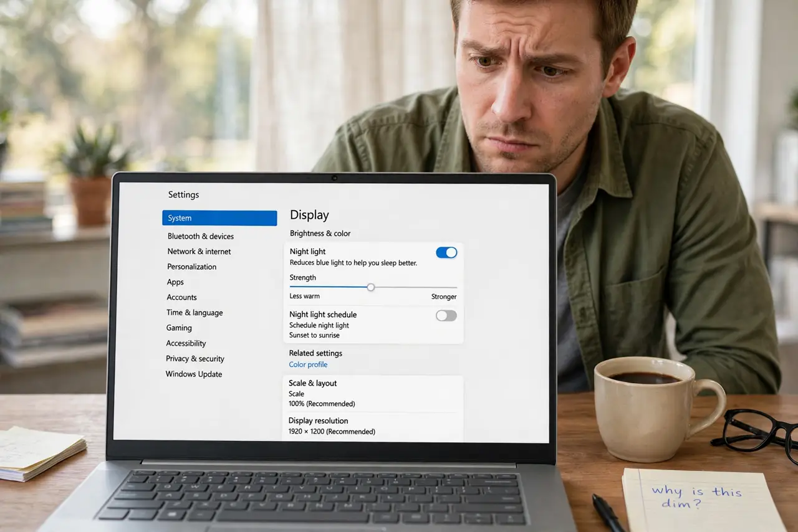Click the "Less warm" slider label
This screenshot has height=532, width=798.
(x=305, y=297)
